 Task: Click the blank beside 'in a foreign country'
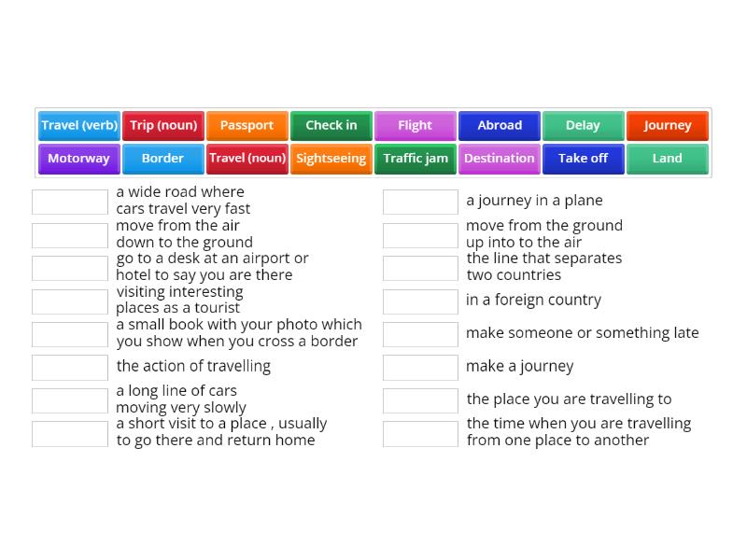point(419,301)
